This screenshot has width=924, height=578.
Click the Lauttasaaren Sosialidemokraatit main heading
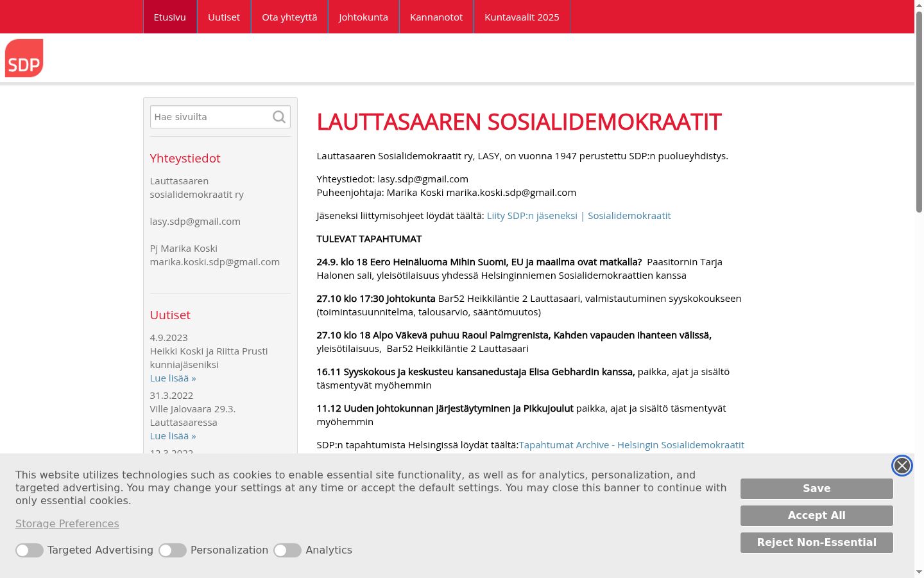point(519,122)
